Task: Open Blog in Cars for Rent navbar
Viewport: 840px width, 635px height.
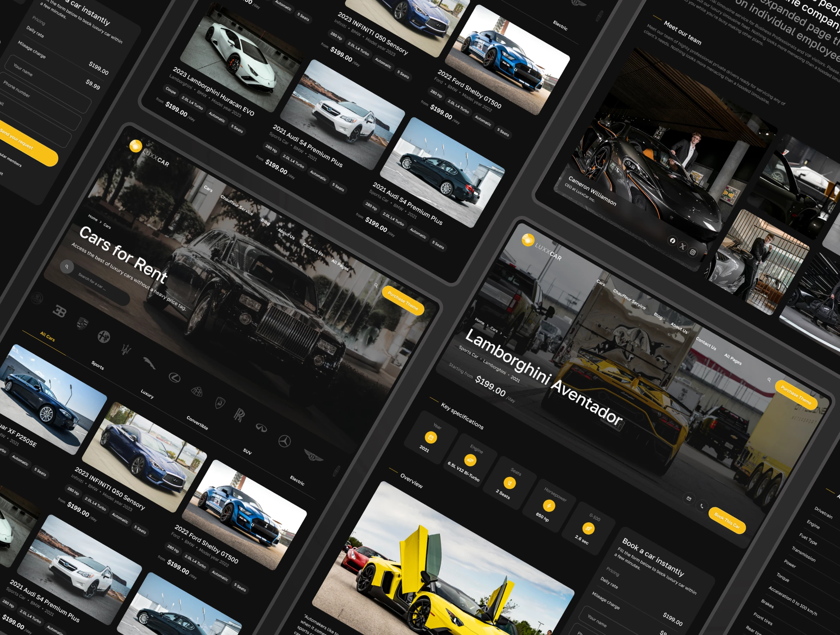Action: tap(266, 222)
